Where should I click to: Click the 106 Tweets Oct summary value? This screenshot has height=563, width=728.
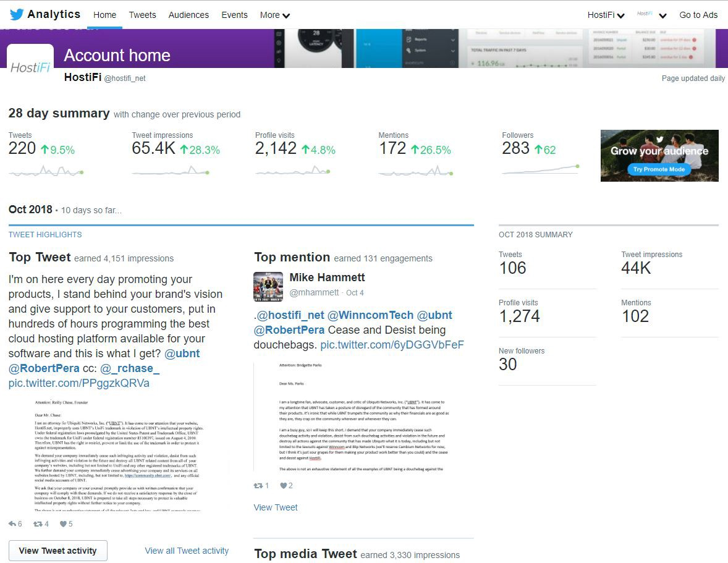click(512, 268)
